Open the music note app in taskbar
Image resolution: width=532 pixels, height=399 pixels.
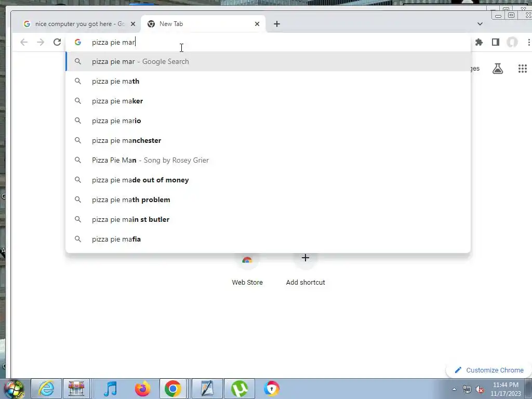pyautogui.click(x=110, y=389)
